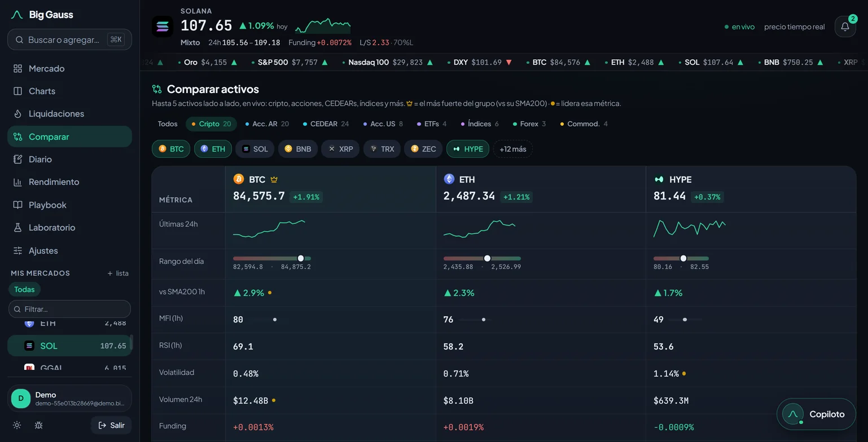
Task: Click the Bitcoin icon in the BTC column header
Action: 238,179
